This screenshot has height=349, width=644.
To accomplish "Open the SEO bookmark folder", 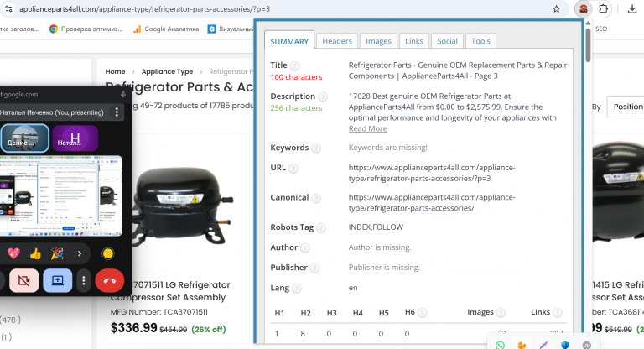I will click(601, 29).
